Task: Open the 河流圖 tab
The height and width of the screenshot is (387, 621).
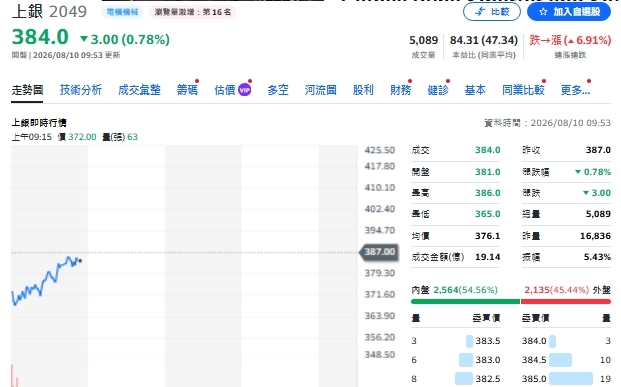Action: [x=320, y=90]
